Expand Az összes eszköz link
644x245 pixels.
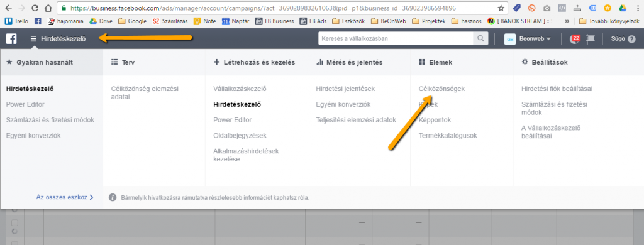tap(65, 197)
